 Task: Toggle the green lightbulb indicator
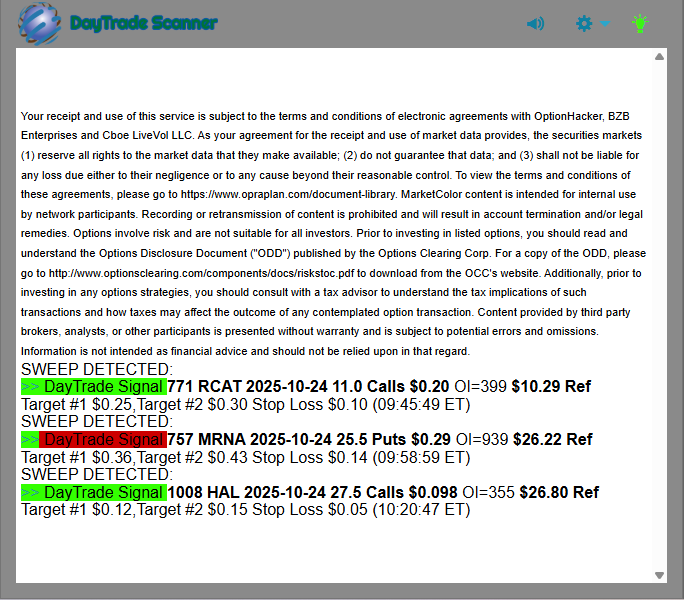[640, 23]
